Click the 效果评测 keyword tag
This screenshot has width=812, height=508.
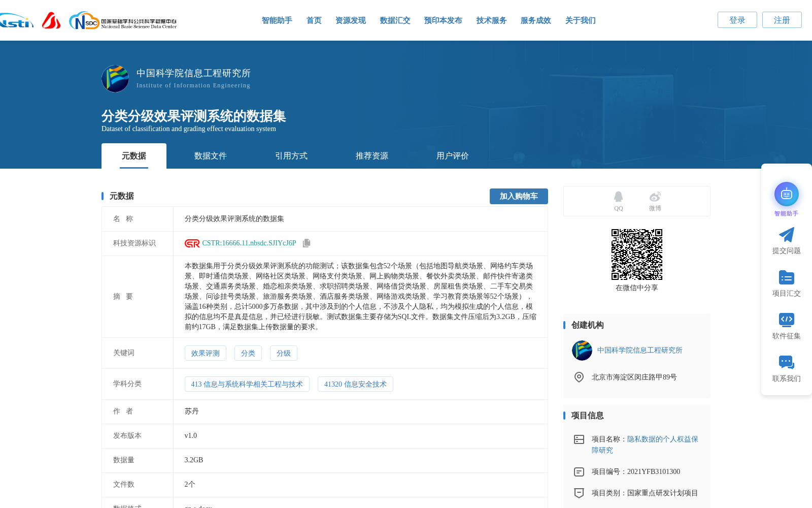click(x=206, y=353)
